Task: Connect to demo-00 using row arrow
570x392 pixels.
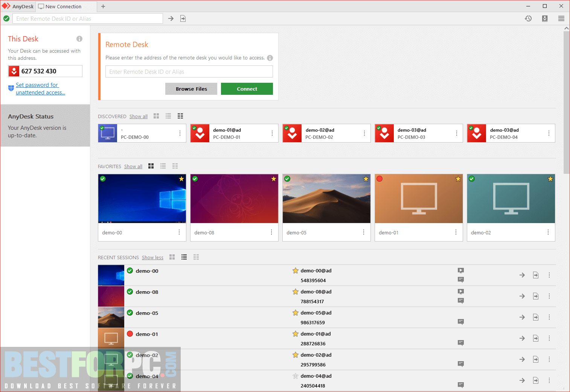Action: pos(522,275)
